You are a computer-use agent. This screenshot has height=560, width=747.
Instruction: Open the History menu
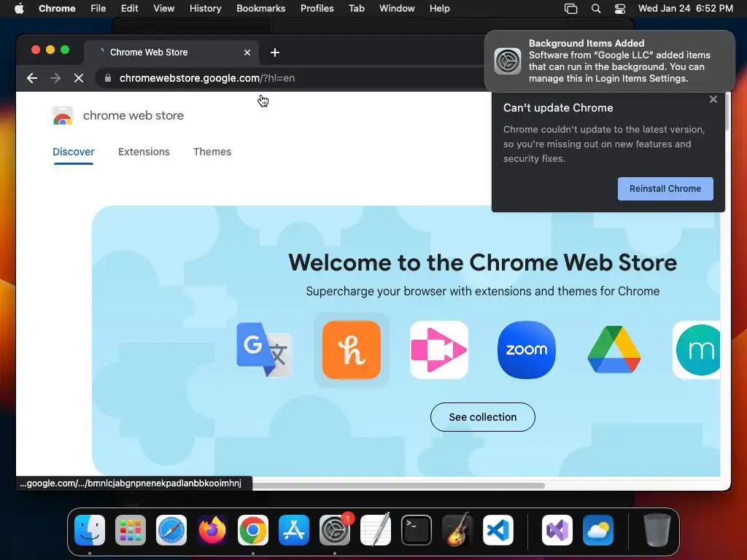click(x=205, y=9)
